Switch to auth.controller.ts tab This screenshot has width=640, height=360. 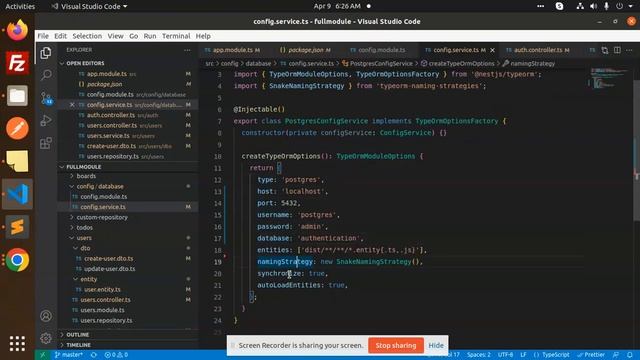[x=538, y=50]
